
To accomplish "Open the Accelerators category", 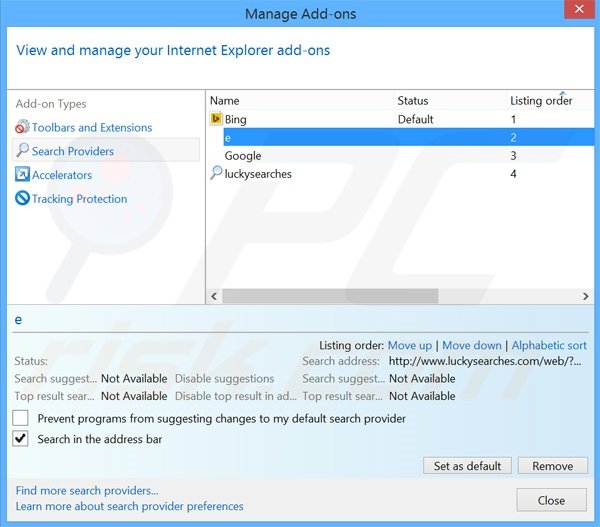I will point(62,175).
